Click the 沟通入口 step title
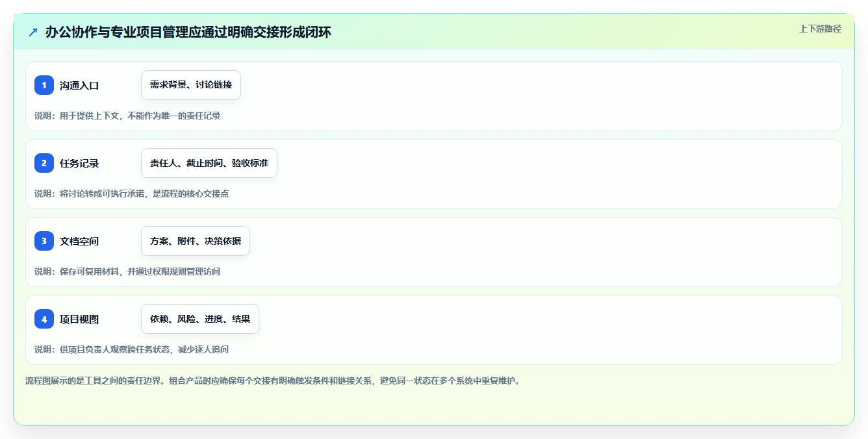Viewport: 868px width, 439px height. coord(79,85)
